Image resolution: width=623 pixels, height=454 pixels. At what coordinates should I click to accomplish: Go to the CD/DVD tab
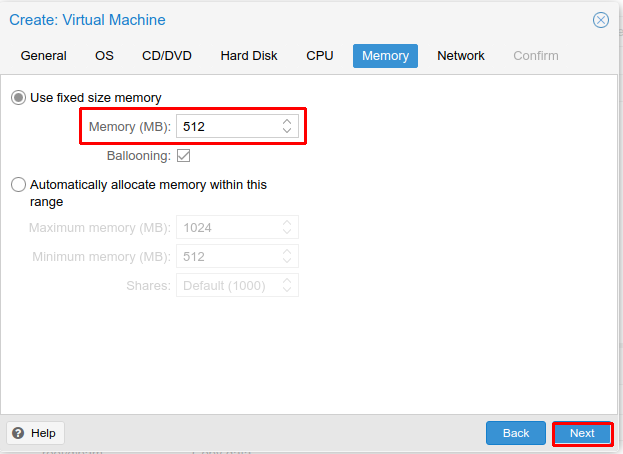(x=167, y=56)
